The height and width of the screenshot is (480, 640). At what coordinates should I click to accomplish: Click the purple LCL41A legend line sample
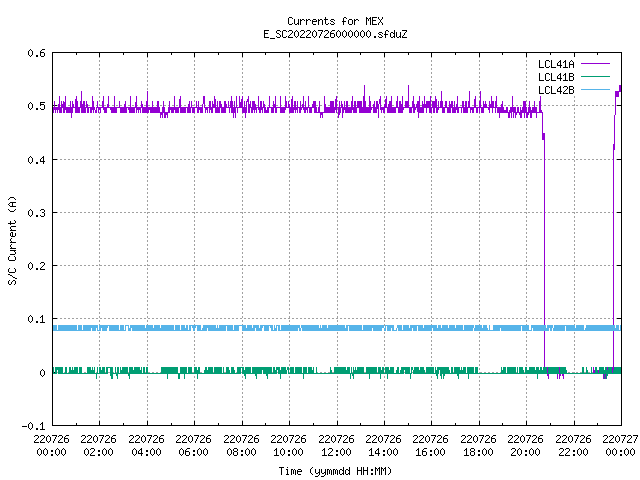pos(595,64)
